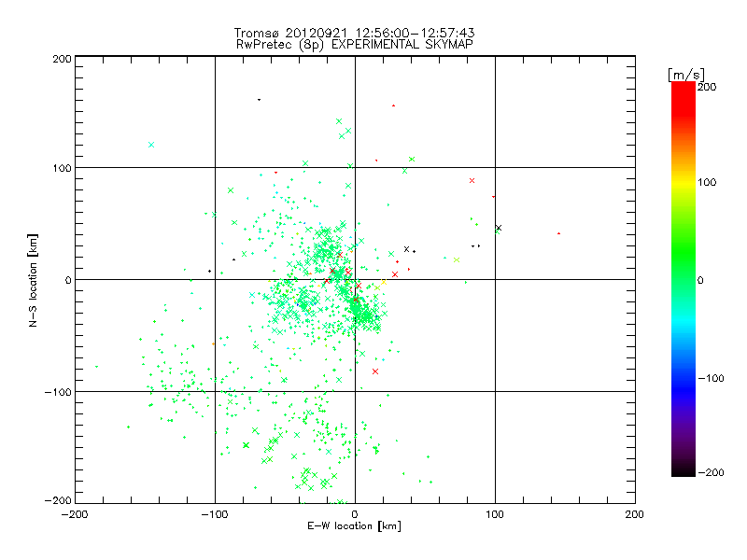Click the red cross marker near 15 km east, -82 km north

tap(375, 371)
